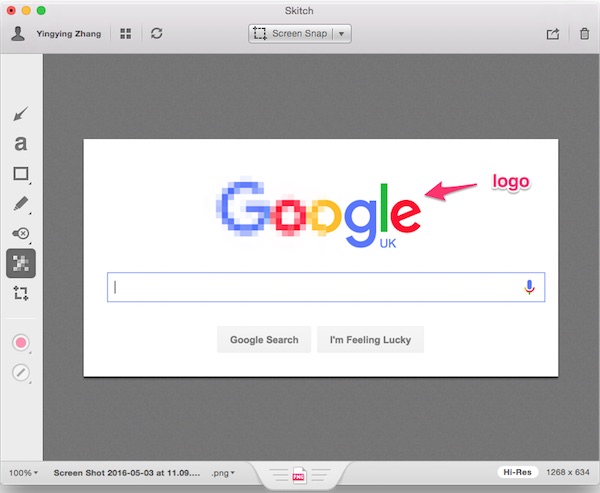Select the Text tool
This screenshot has width=600, height=493.
point(21,144)
